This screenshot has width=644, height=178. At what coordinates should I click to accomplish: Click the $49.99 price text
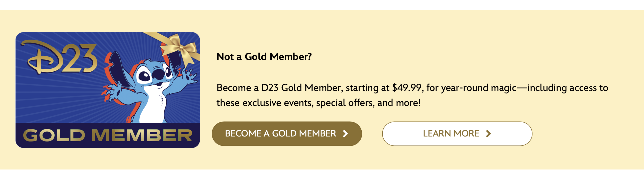407,88
